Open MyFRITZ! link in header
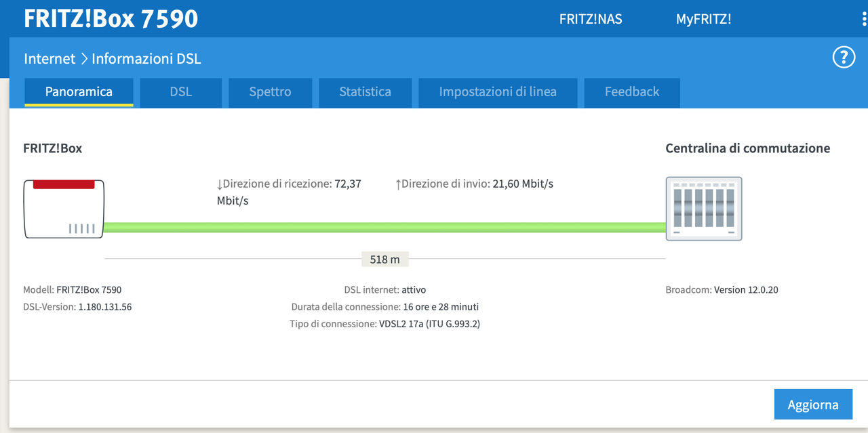Viewport: 868px width, 433px height. pyautogui.click(x=703, y=19)
